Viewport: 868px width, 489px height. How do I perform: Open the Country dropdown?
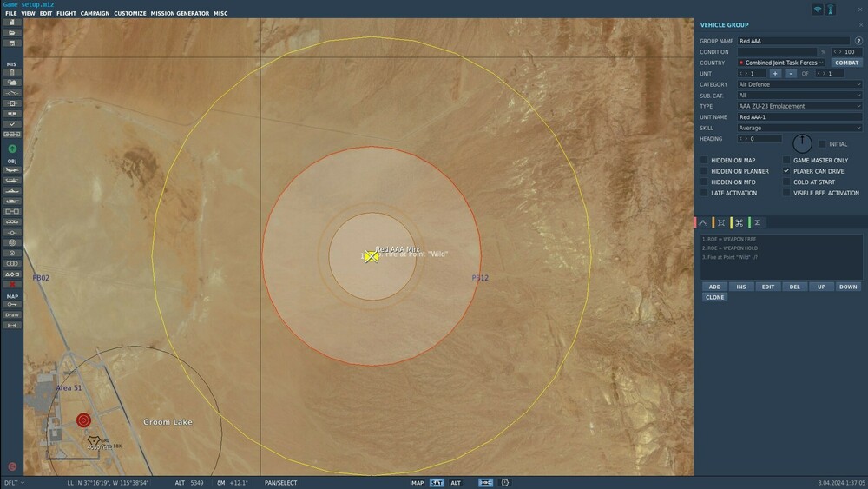click(781, 63)
